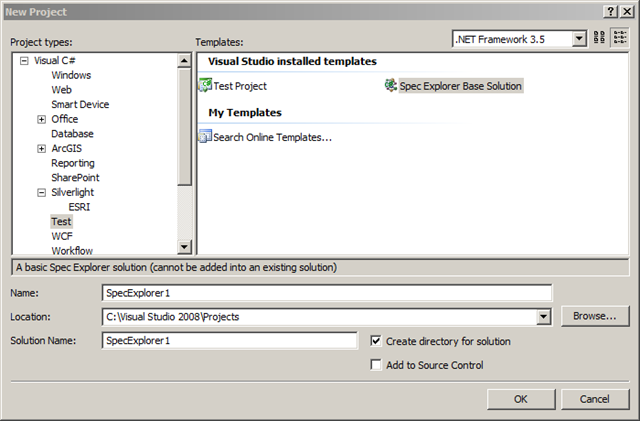
Task: Open the .NET Framework version dropdown
Action: [x=579, y=39]
